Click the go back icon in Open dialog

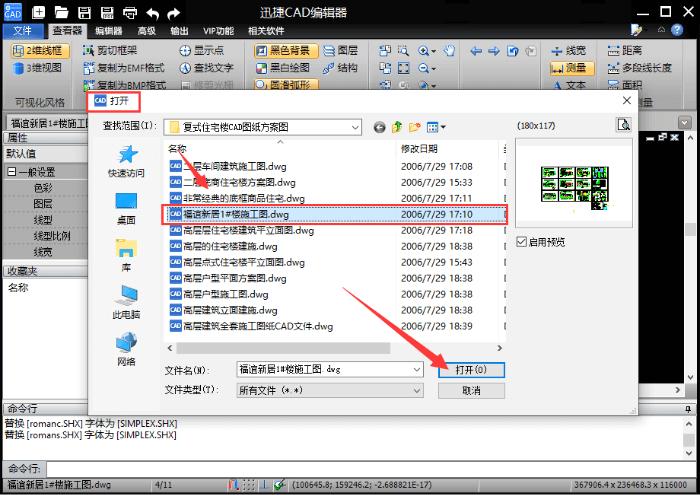click(x=379, y=128)
